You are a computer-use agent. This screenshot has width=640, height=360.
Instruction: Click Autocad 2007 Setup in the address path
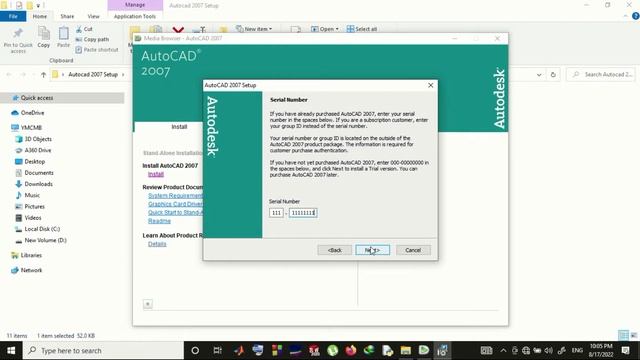93,75
